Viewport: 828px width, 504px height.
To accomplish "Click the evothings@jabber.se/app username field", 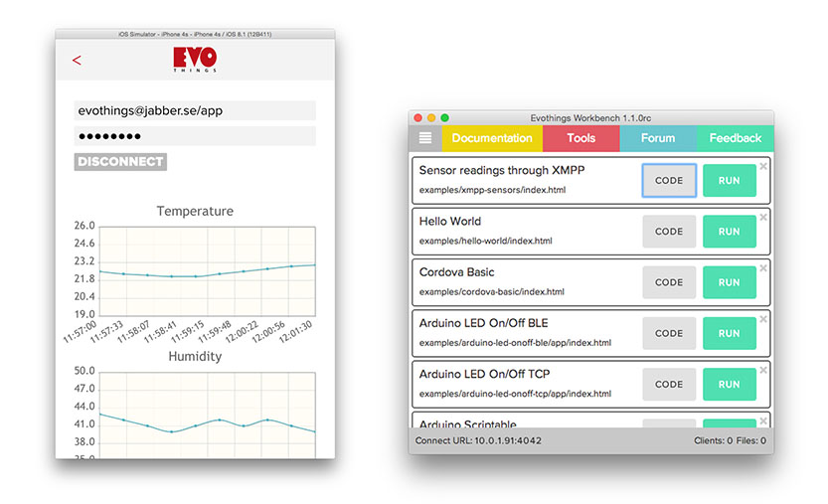I will coord(195,111).
